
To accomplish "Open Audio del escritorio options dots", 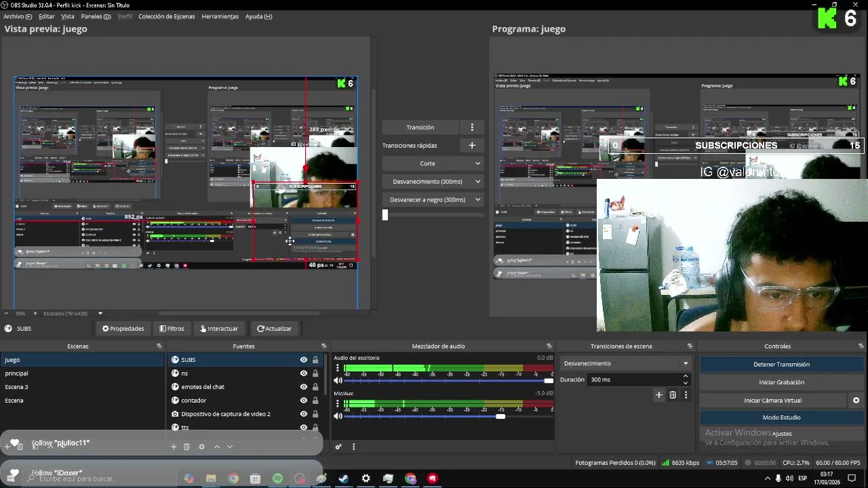I will [x=337, y=368].
